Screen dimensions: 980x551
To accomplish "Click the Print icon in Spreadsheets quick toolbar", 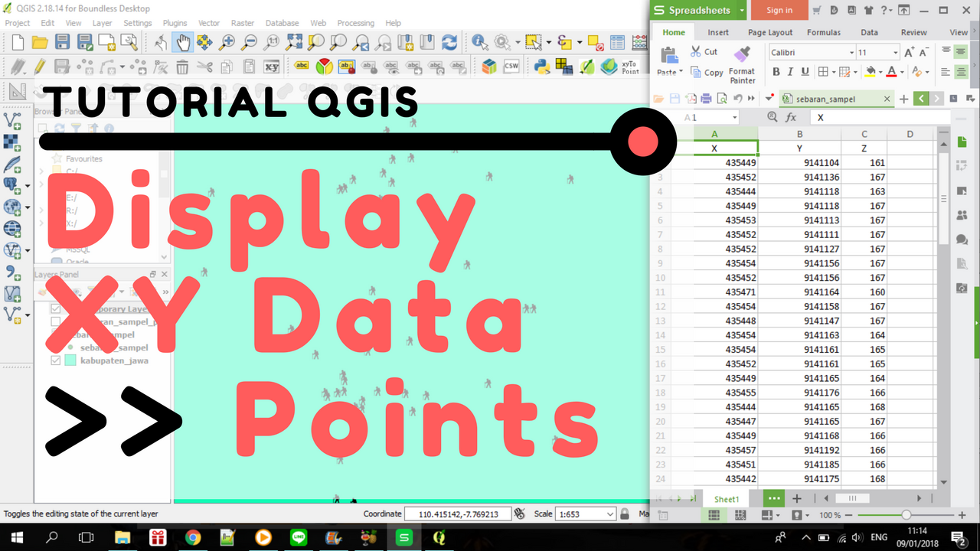I will click(x=707, y=99).
